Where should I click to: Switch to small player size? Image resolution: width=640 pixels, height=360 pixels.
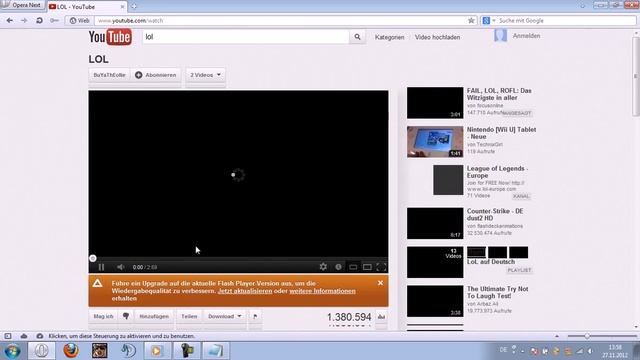pyautogui.click(x=353, y=267)
